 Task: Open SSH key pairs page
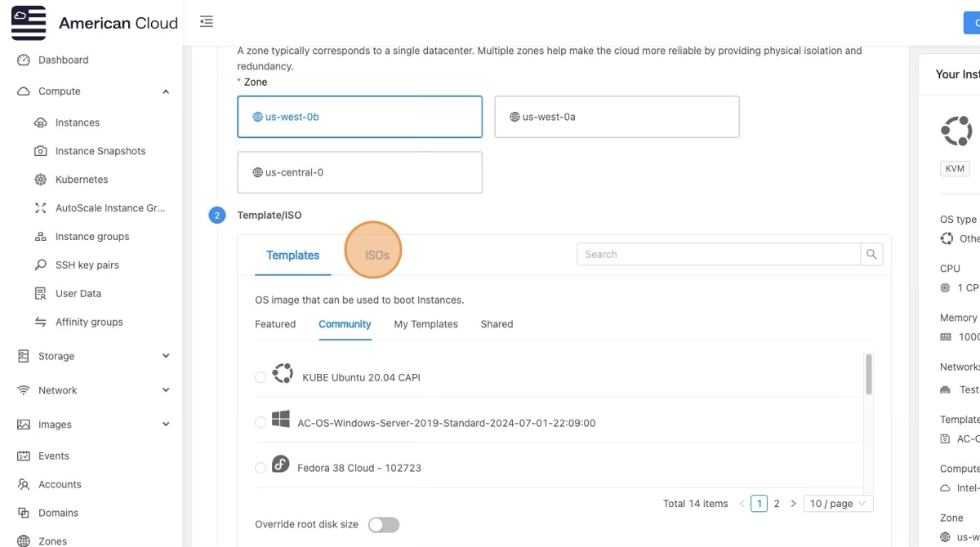coord(87,265)
